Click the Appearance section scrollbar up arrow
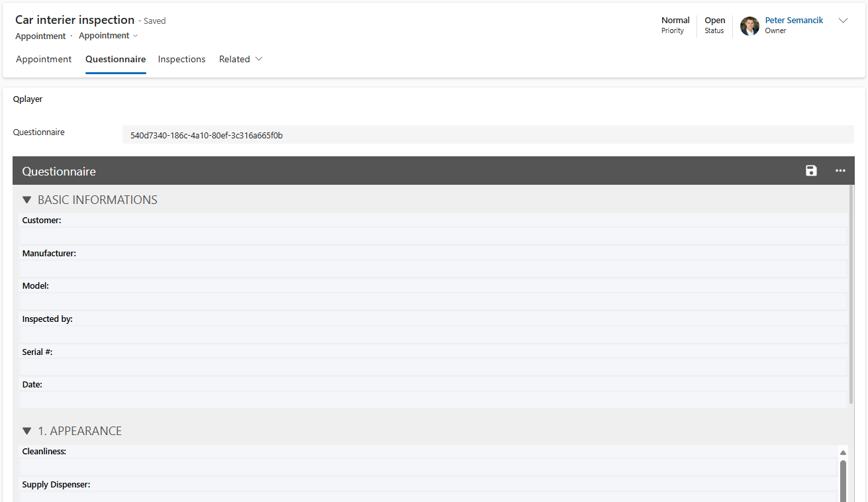 (x=843, y=452)
